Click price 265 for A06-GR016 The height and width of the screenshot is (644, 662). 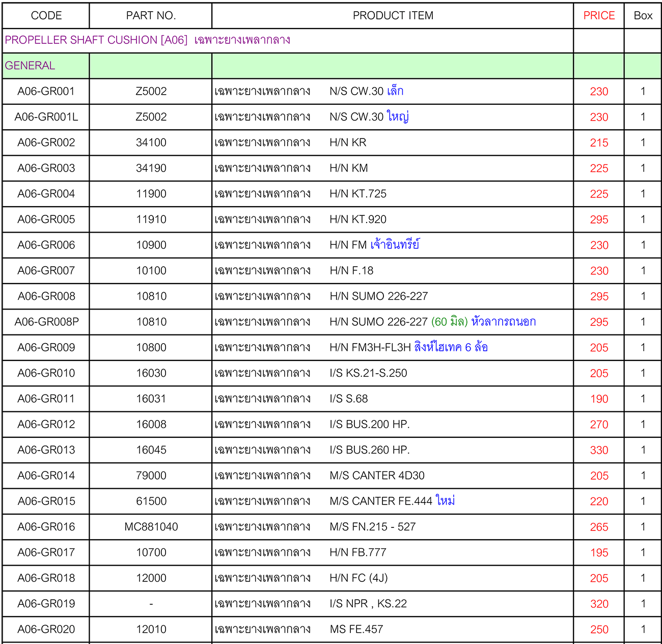(x=599, y=527)
